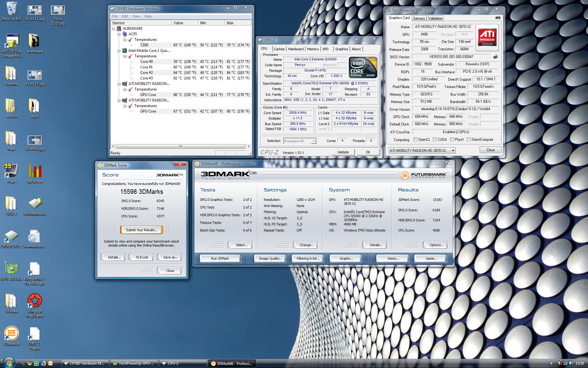
Task: Open King Arthur The Role-playing shortcut
Action: pyautogui.click(x=35, y=274)
